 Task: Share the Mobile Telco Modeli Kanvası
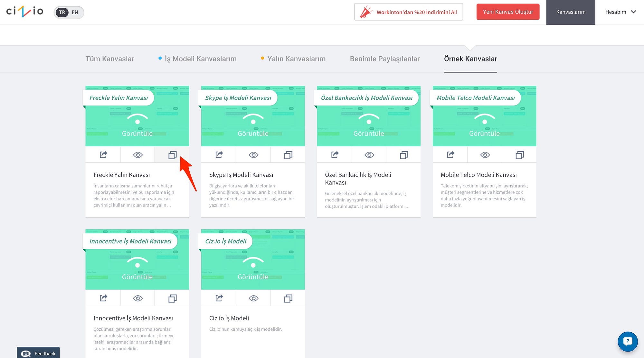click(450, 155)
